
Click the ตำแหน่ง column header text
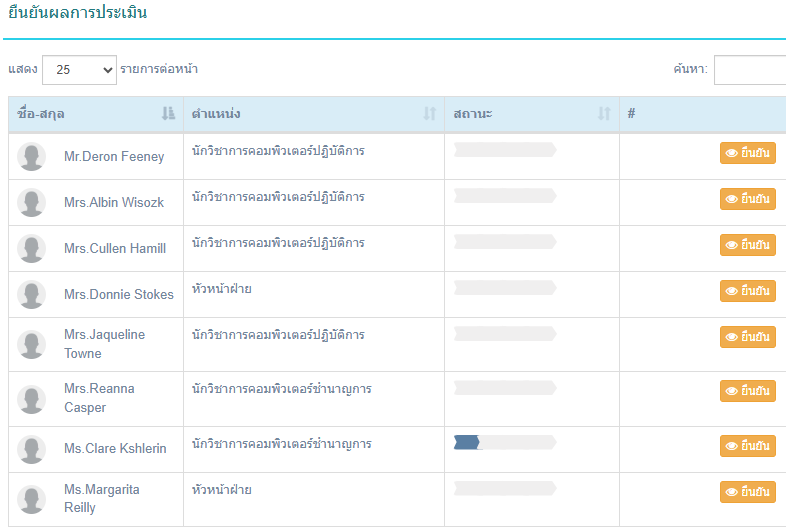pyautogui.click(x=216, y=114)
